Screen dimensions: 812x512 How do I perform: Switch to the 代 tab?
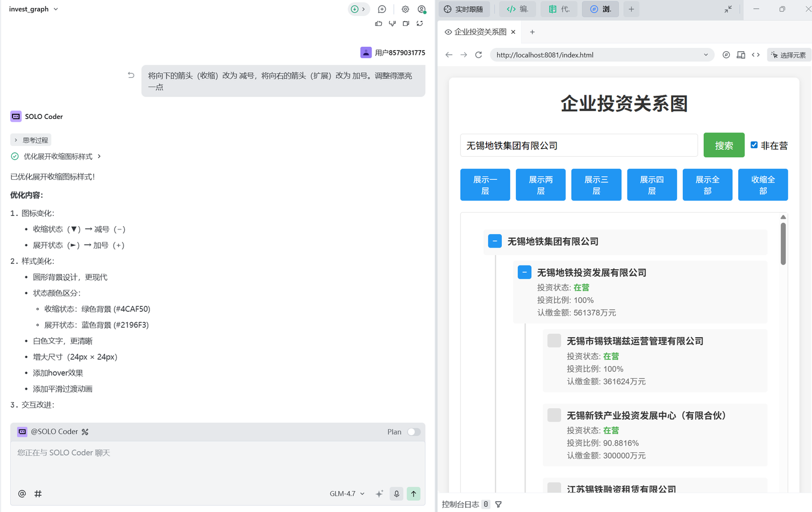(559, 9)
